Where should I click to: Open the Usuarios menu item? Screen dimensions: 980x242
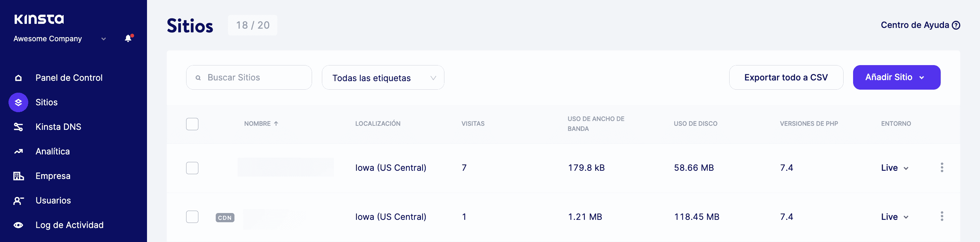tap(53, 200)
